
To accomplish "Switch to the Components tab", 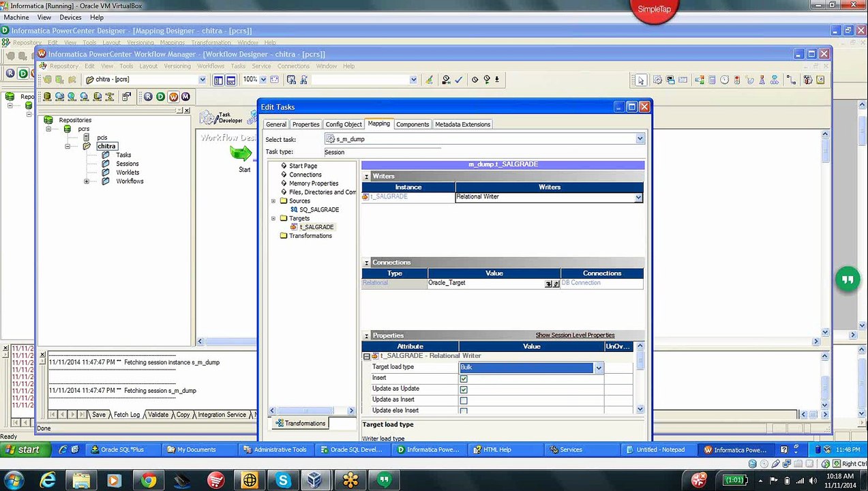I will [413, 124].
